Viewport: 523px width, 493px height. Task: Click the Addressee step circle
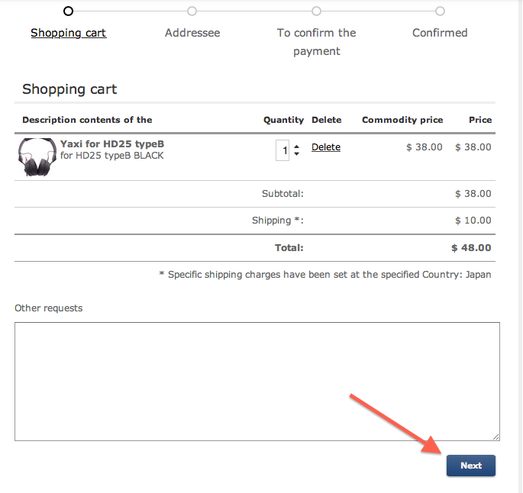pyautogui.click(x=192, y=11)
